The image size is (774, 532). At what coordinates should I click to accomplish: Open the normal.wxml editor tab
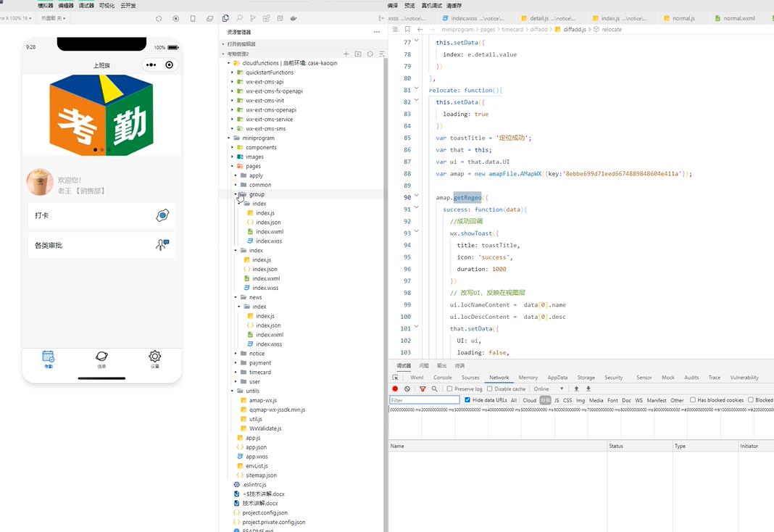pos(735,18)
